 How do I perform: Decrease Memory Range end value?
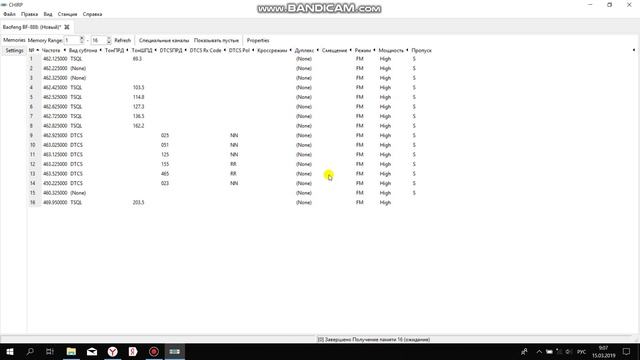pos(109,42)
